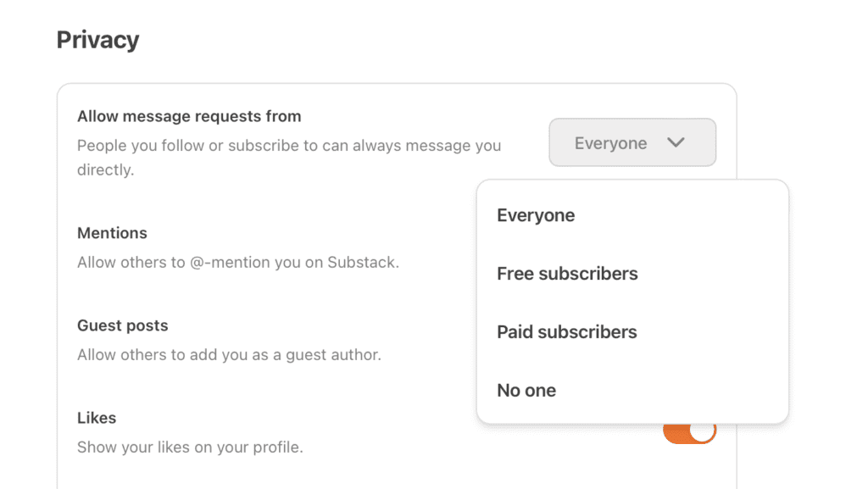Click the Likes section heading
This screenshot has height=489, width=868.
96,418
